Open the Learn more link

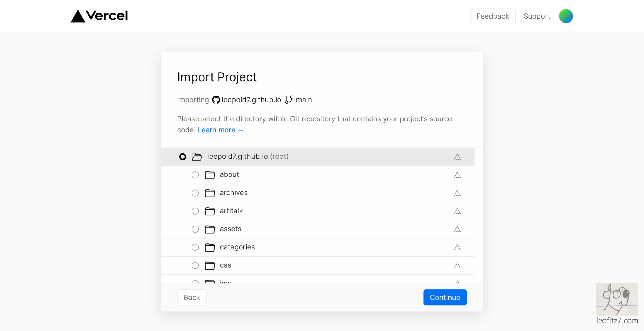220,130
